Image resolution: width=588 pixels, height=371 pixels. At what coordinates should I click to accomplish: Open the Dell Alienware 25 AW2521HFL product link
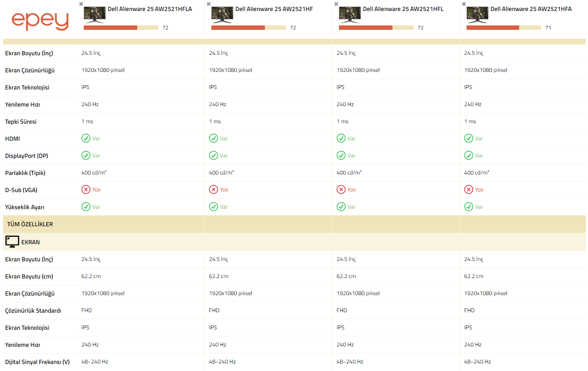pyautogui.click(x=403, y=9)
